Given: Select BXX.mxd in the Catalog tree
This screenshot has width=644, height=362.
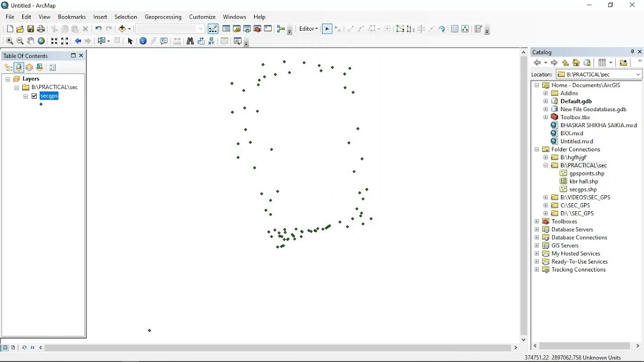Looking at the screenshot, I should click(x=572, y=133).
